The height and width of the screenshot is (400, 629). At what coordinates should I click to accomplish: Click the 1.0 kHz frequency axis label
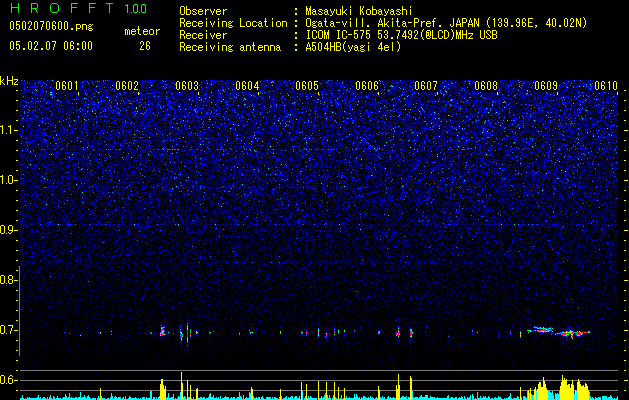[x=9, y=180]
